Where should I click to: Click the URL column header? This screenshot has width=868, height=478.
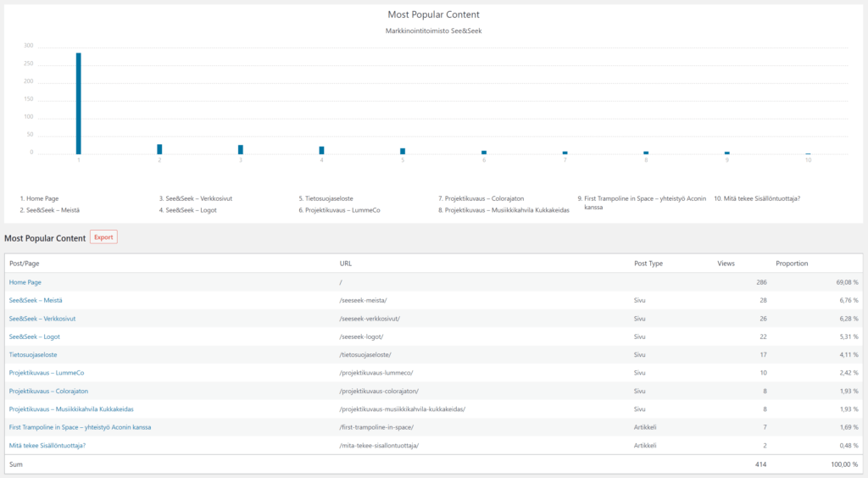click(x=346, y=264)
